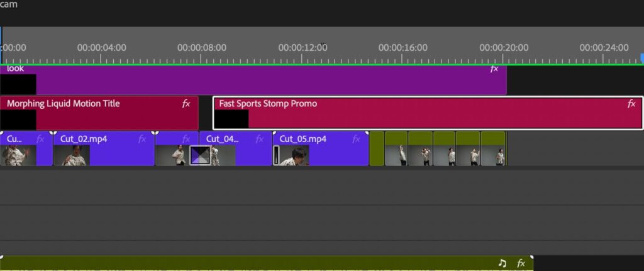Select the purple look adjustment clip

[x=252, y=80]
